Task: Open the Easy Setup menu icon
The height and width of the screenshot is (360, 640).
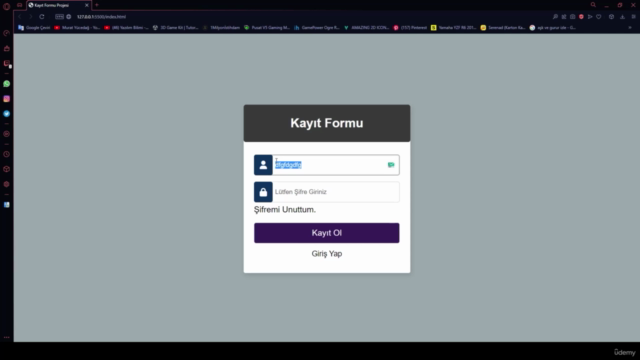Action: [633, 17]
